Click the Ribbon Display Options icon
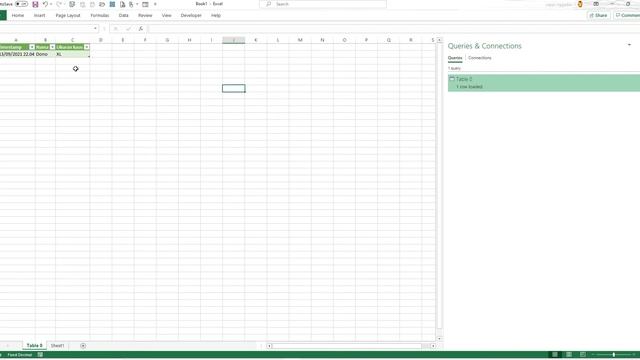The height and width of the screenshot is (360, 640). point(596,4)
